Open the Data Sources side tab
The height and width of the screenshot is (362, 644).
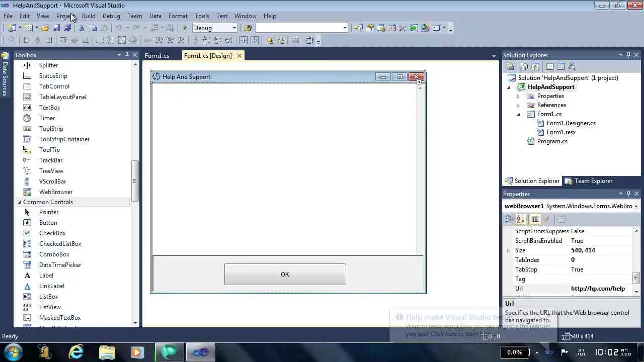[x=5, y=74]
